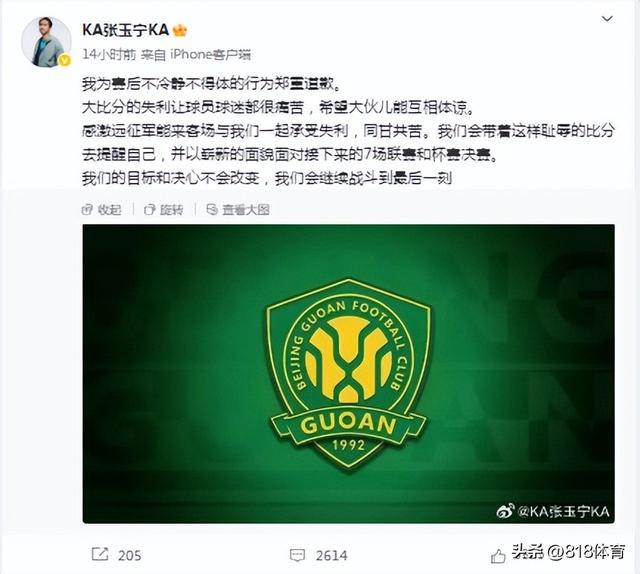Screen dimensions: 640x574
Task: Click the crown membership badge icon
Action: pos(180,30)
